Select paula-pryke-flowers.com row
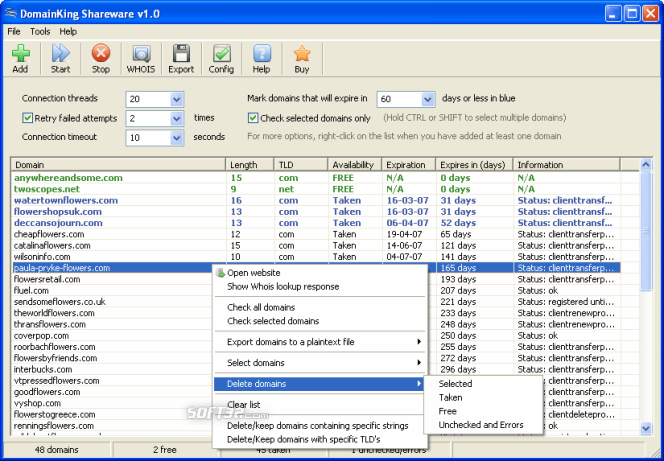Image resolution: width=664 pixels, height=461 pixels. [316, 268]
